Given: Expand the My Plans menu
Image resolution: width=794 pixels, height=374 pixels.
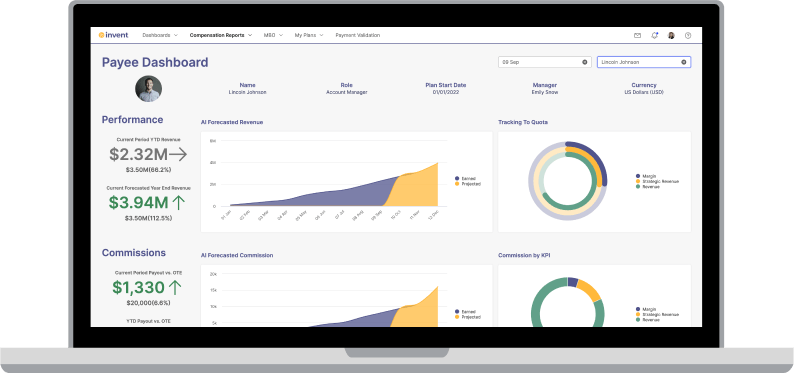Looking at the screenshot, I should click(309, 35).
